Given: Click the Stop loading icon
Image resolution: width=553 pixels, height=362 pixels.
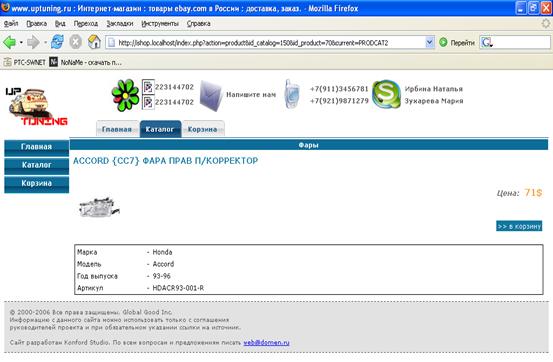Looking at the screenshot, I should (75, 42).
